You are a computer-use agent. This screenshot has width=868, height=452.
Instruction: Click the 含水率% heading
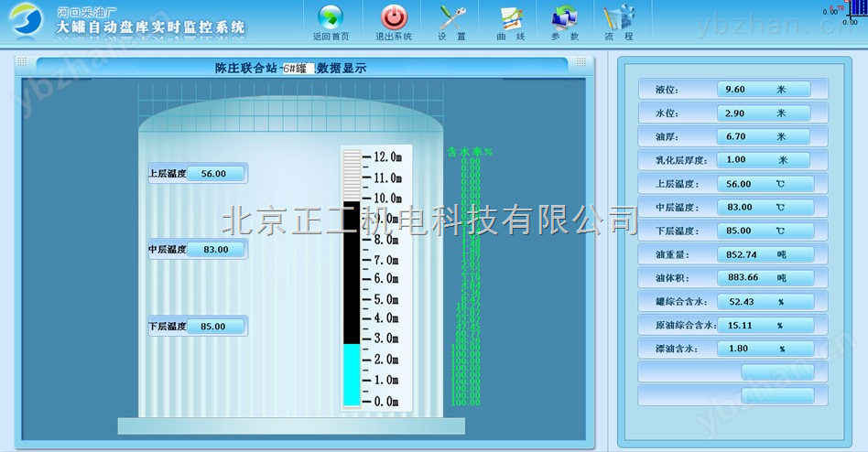470,152
